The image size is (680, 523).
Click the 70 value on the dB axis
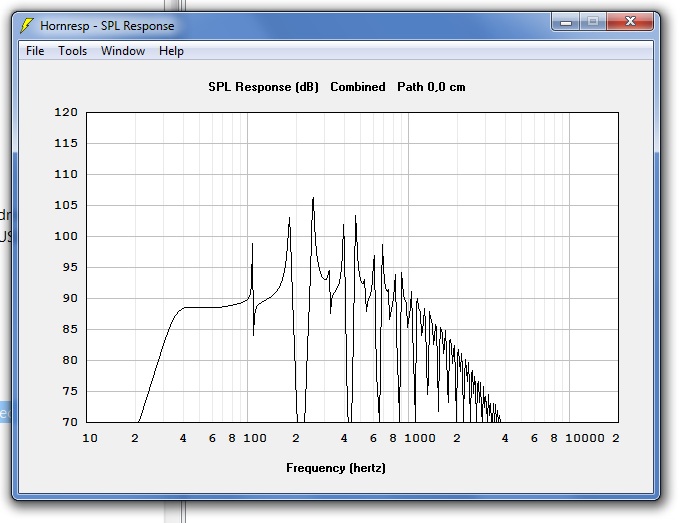click(x=70, y=422)
